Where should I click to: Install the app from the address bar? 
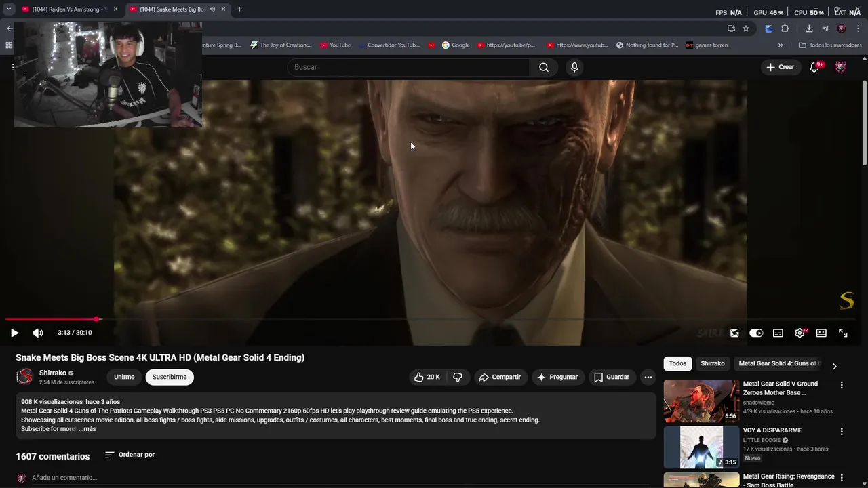(731, 28)
